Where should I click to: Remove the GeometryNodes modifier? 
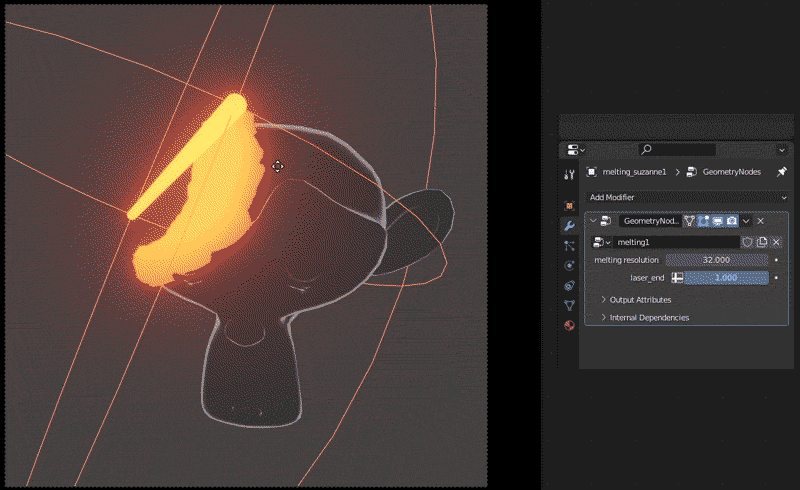pyautogui.click(x=761, y=221)
